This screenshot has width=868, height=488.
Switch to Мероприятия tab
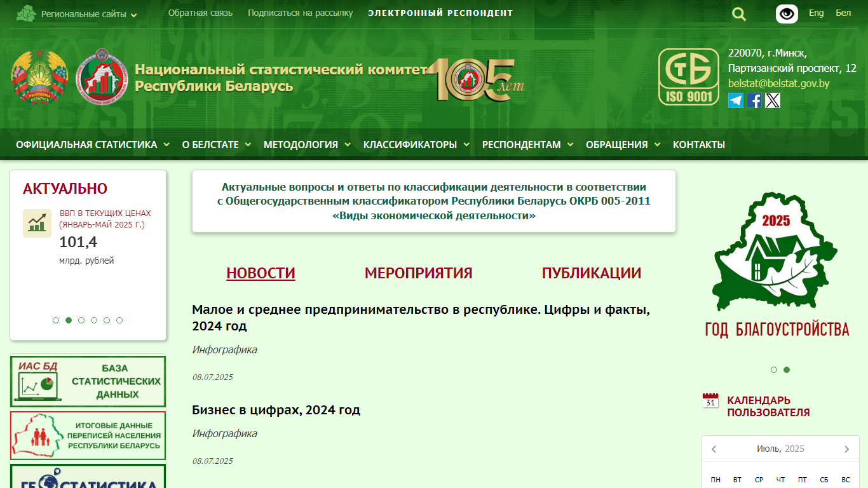(x=419, y=273)
